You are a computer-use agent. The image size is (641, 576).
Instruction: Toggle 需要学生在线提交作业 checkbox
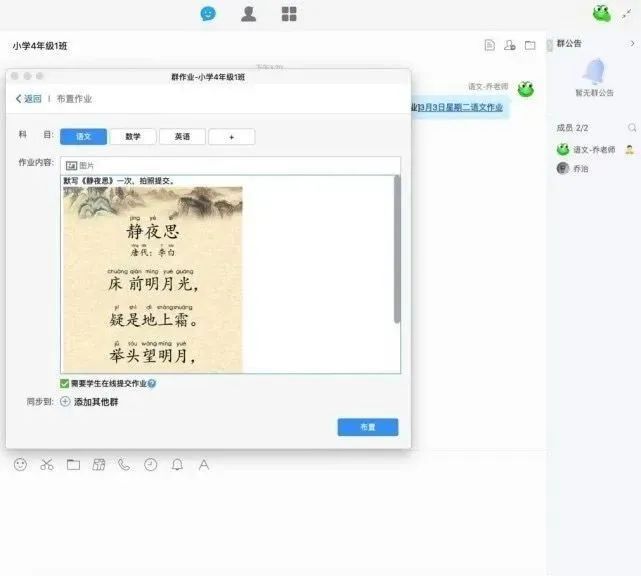[64, 383]
